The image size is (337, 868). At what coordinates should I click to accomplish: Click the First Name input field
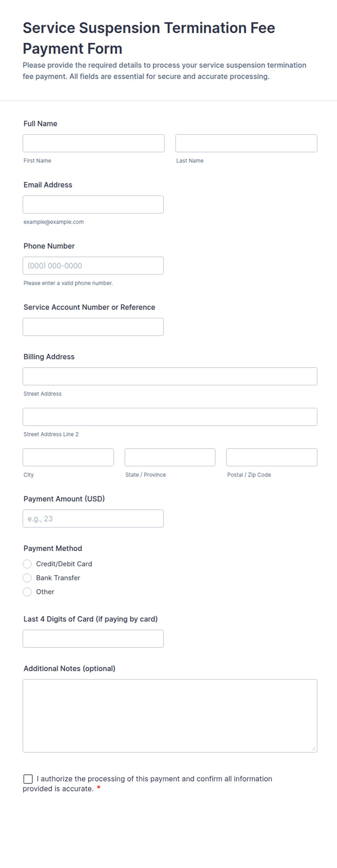pyautogui.click(x=93, y=143)
